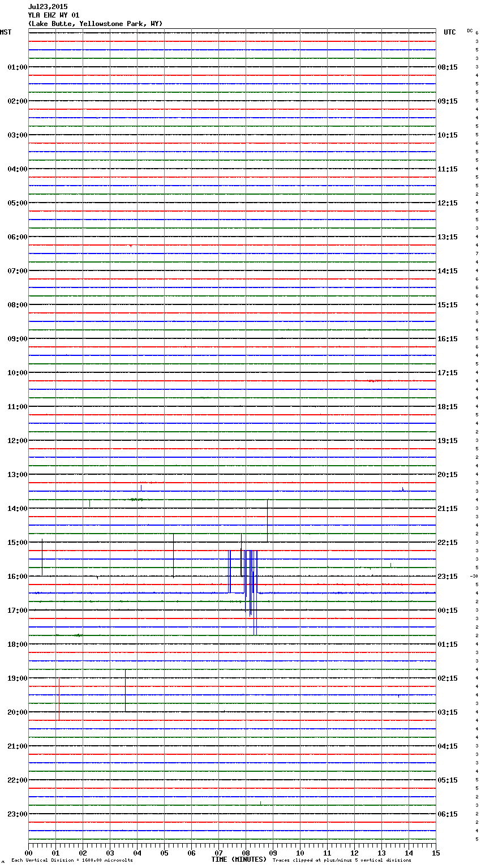Click the 06:15 UTC time label

[448, 814]
